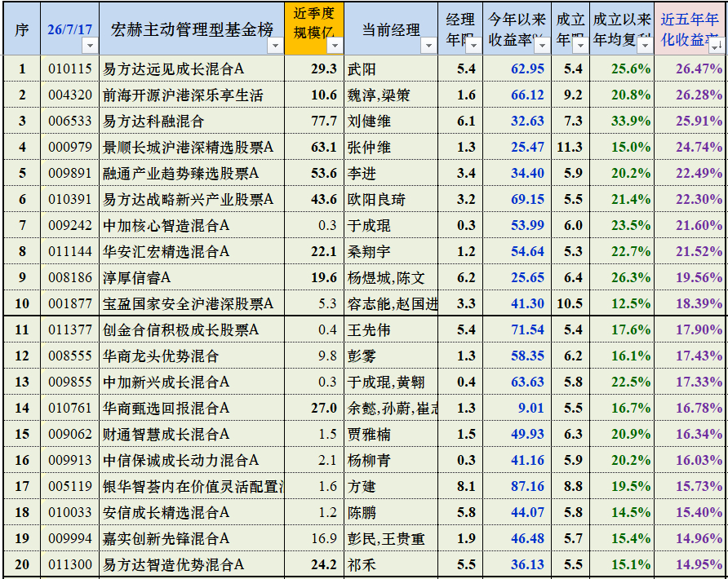728x579 pixels.
Task: Select the 序 header cell
Action: click(22, 29)
